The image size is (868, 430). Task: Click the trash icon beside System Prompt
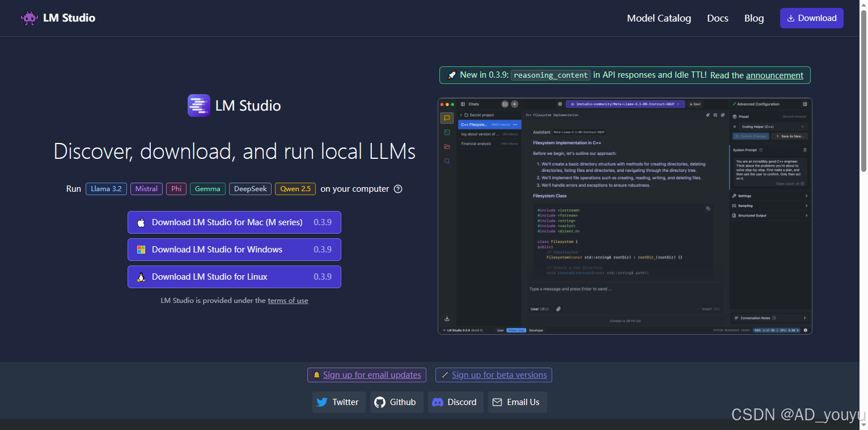point(805,150)
